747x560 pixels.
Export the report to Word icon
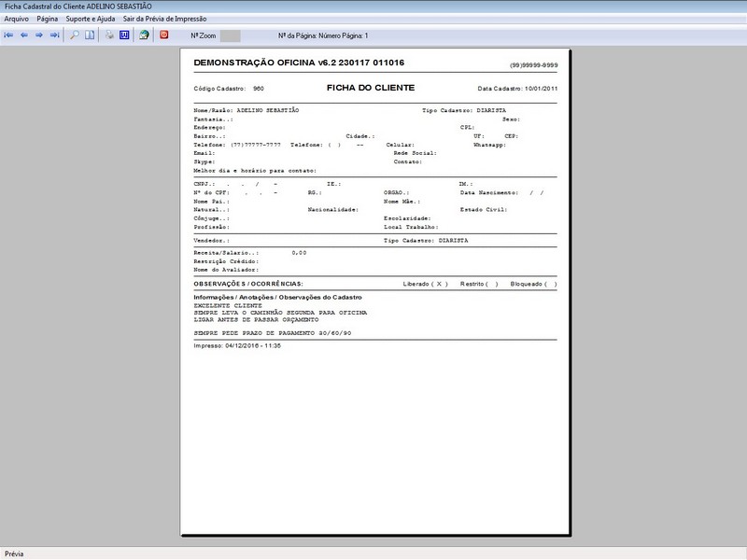124,35
